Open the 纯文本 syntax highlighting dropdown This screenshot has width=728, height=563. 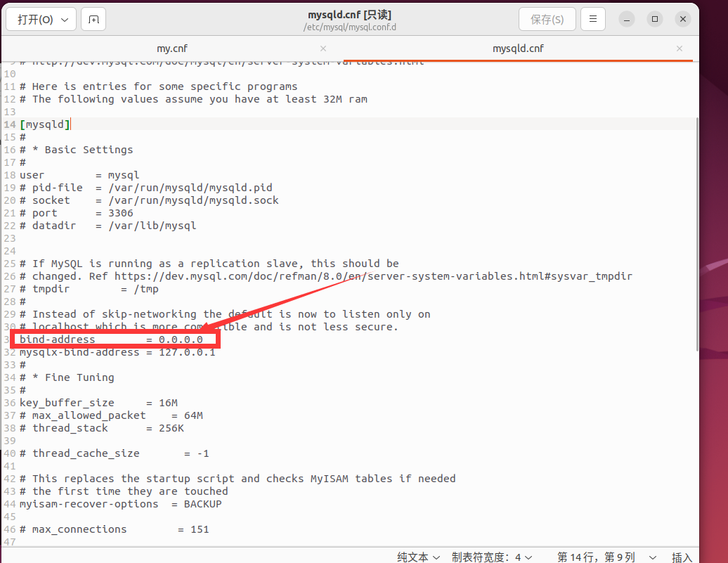tap(418, 557)
